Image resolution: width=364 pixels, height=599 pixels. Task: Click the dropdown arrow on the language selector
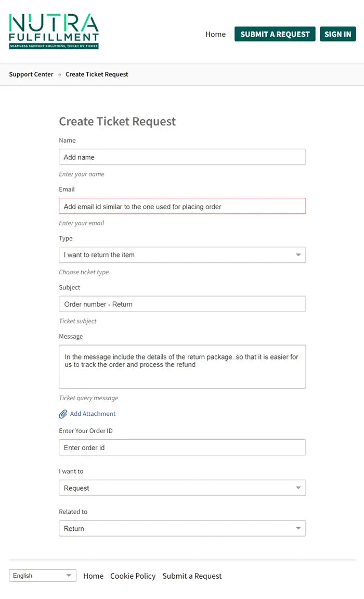click(x=68, y=576)
